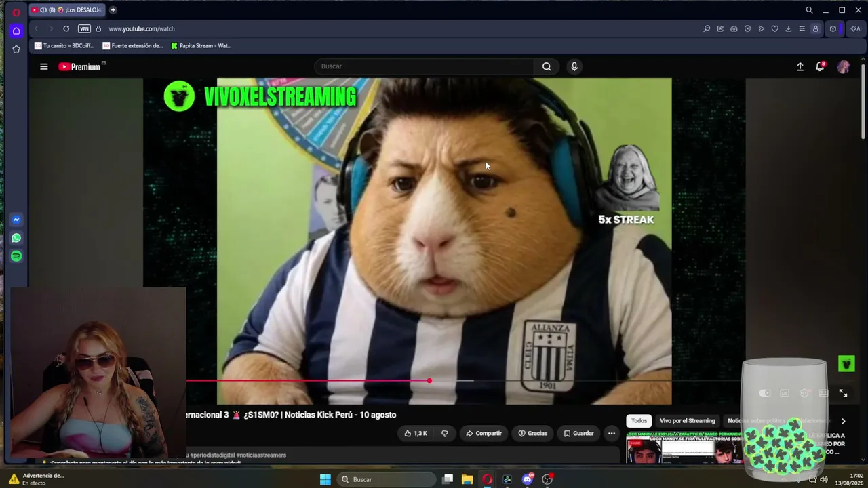
Task: Focus the YouTube 'Buscar' search field
Action: pyautogui.click(x=424, y=66)
